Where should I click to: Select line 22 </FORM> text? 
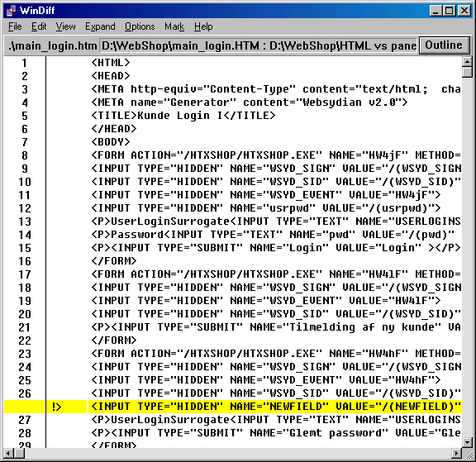(x=114, y=341)
